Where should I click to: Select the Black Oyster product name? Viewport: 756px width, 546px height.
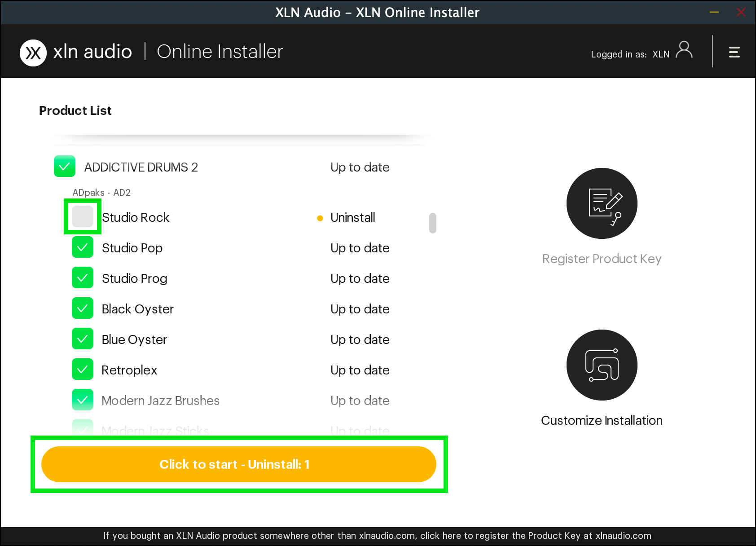coord(138,309)
